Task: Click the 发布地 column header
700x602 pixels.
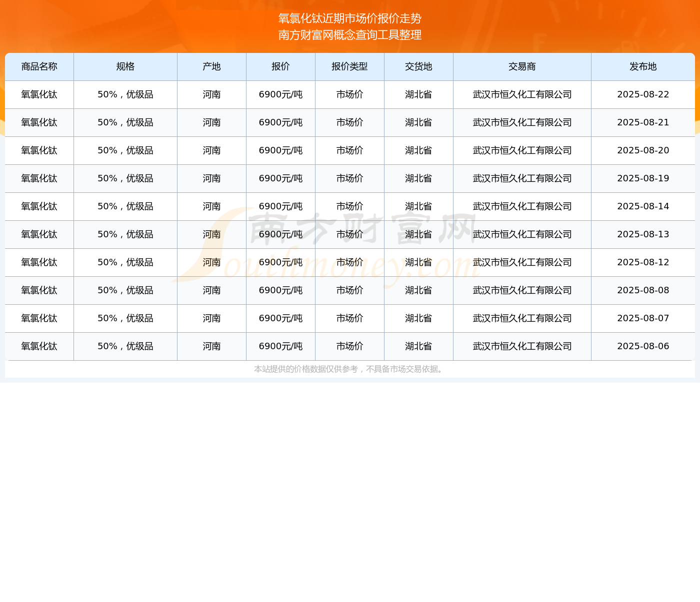Action: [x=643, y=66]
